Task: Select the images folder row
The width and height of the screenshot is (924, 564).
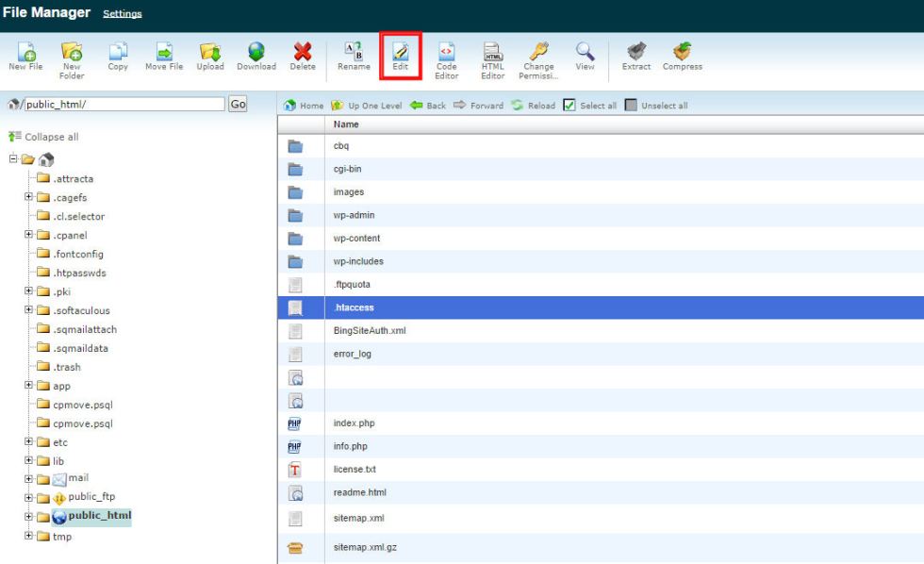Action: (x=601, y=192)
